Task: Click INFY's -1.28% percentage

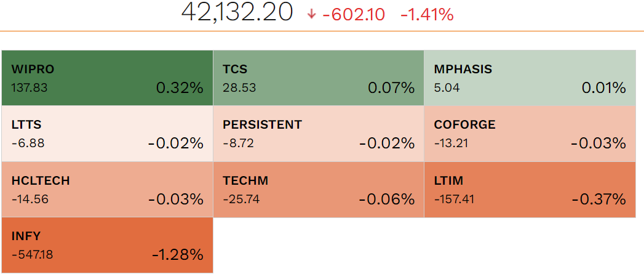Action: point(177,255)
